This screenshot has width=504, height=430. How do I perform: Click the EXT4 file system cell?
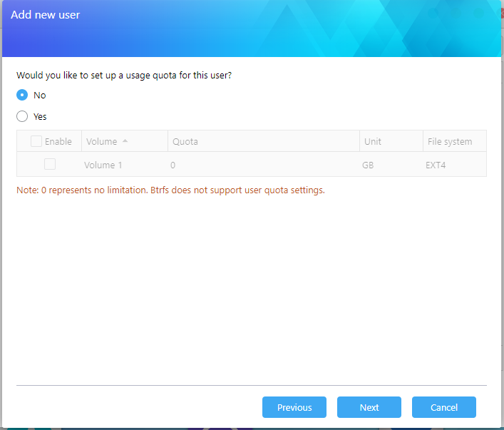point(436,165)
